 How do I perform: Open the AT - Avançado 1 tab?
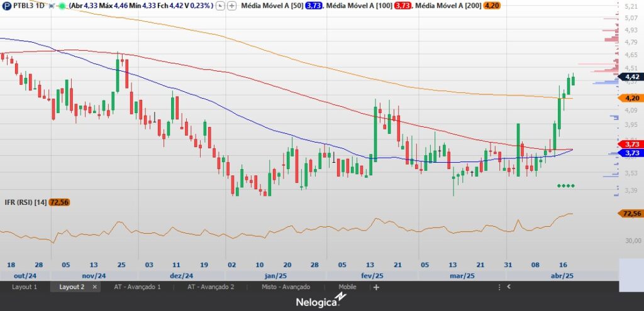pyautogui.click(x=137, y=287)
